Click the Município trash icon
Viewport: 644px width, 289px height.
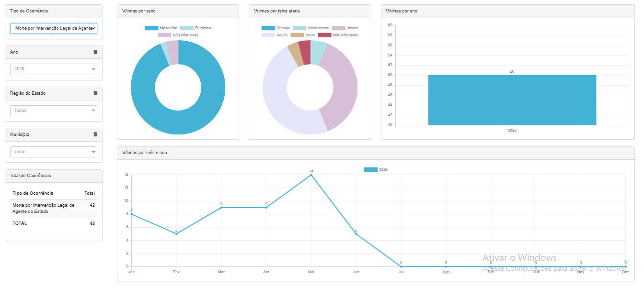coord(95,134)
